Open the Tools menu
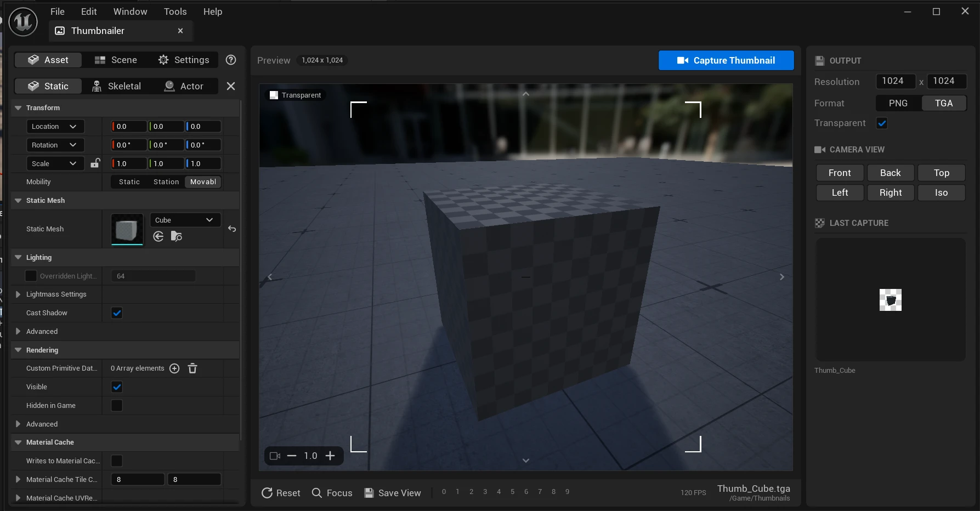 (175, 12)
